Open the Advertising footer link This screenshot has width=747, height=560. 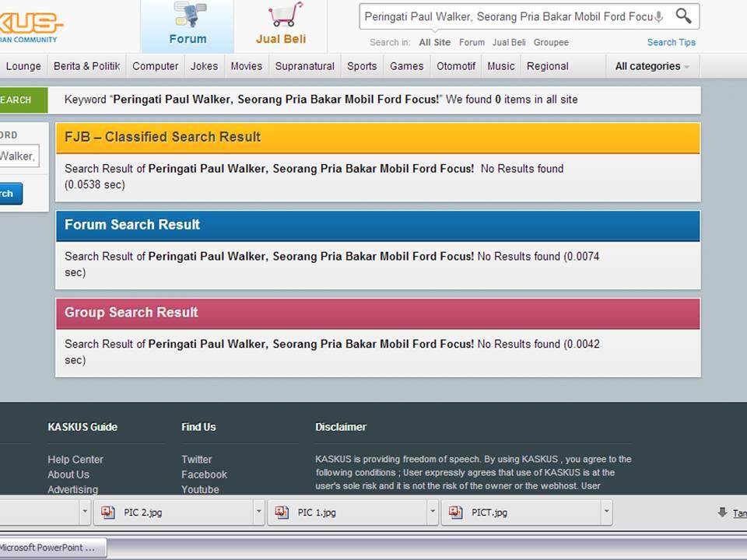tap(73, 489)
